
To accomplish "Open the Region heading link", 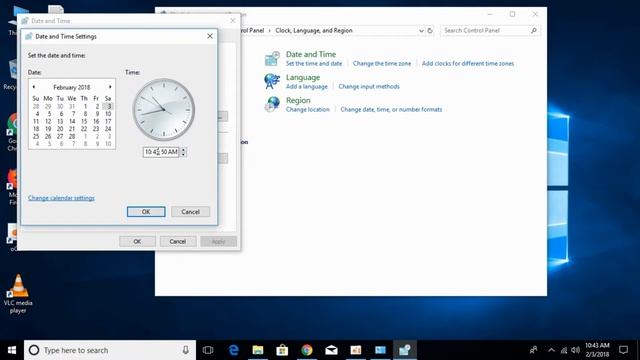I will coord(298,100).
